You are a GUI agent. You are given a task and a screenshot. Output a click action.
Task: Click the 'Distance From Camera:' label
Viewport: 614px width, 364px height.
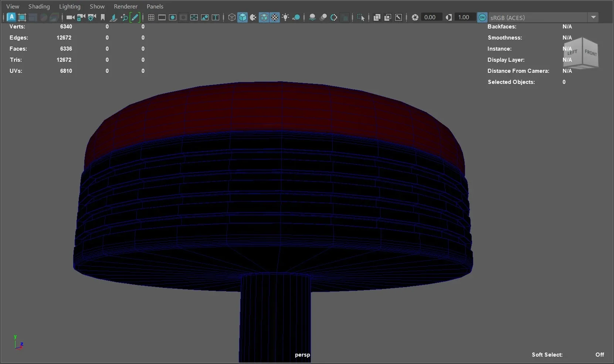(x=518, y=71)
